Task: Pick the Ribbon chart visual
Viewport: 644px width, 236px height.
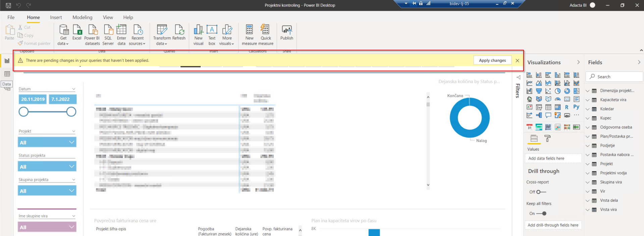Action: [x=576, y=83]
